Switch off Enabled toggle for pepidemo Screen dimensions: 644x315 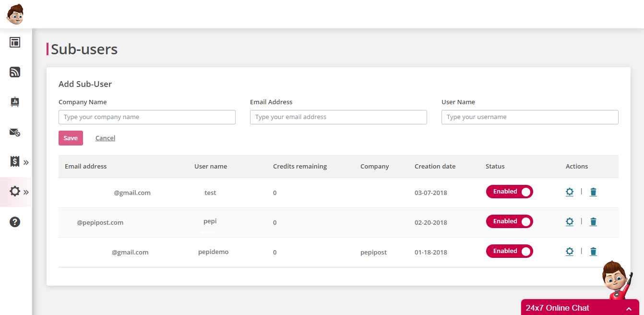point(509,251)
